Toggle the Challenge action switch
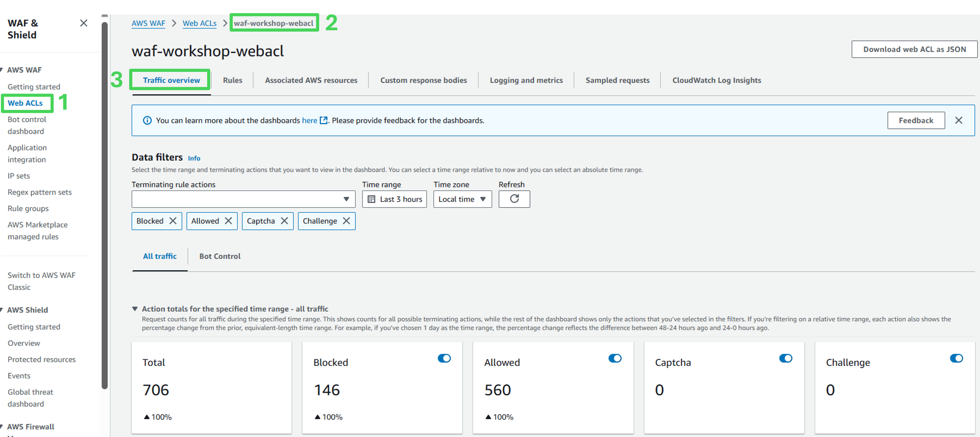The width and height of the screenshot is (980, 437). (x=956, y=358)
